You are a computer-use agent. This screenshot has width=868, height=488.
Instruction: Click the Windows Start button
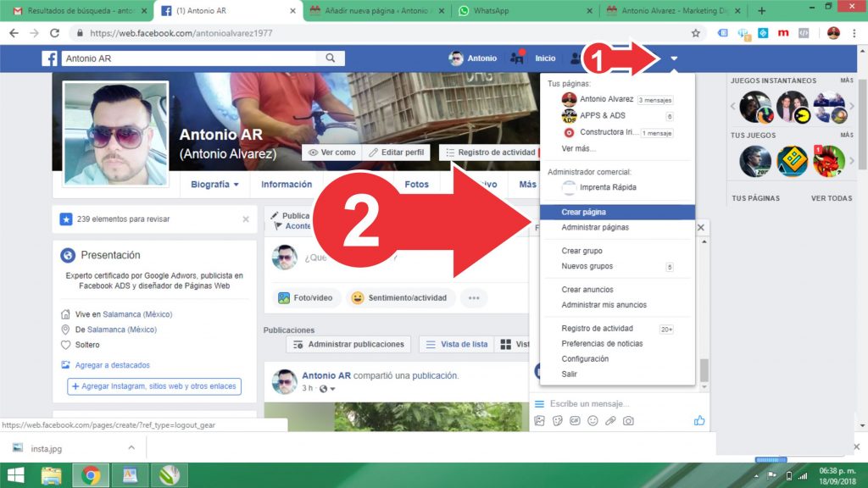(x=15, y=475)
